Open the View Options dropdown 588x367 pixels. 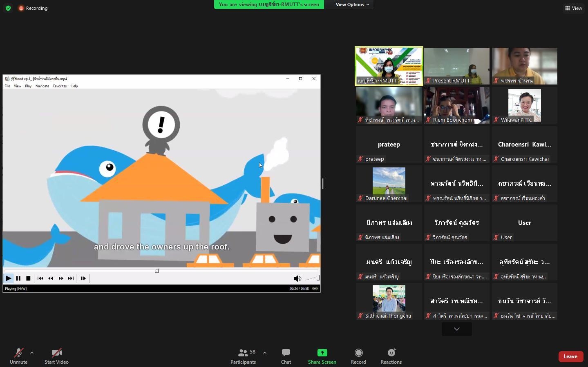click(352, 4)
